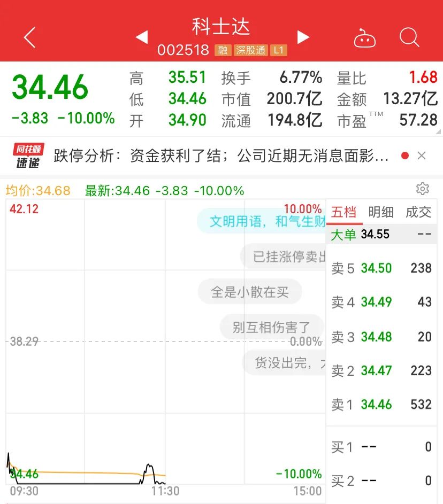Switch to the 明细 detail tab

[x=381, y=212]
